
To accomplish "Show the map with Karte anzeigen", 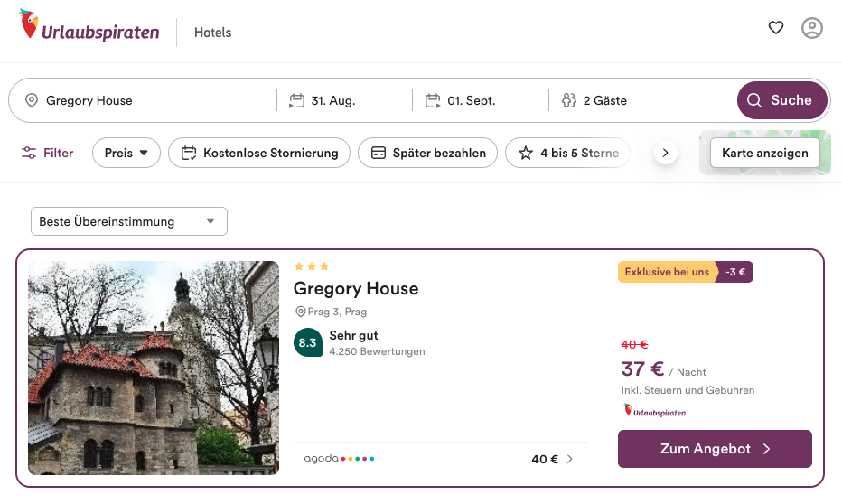I will point(764,153).
